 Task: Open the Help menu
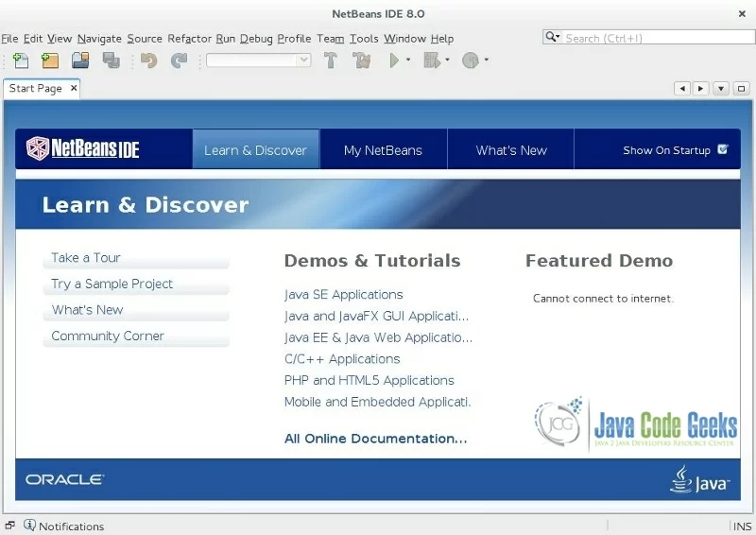(x=442, y=39)
